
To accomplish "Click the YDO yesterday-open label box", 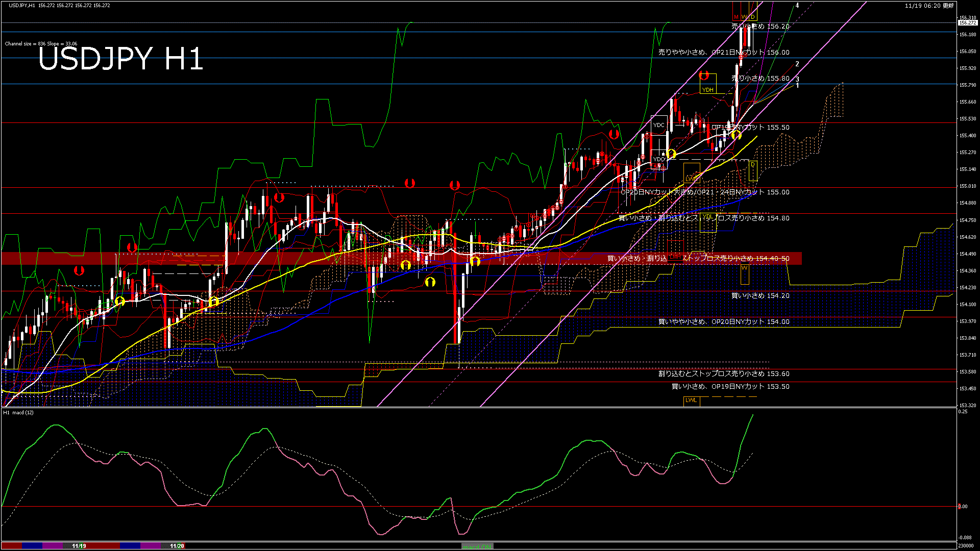I will point(659,159).
